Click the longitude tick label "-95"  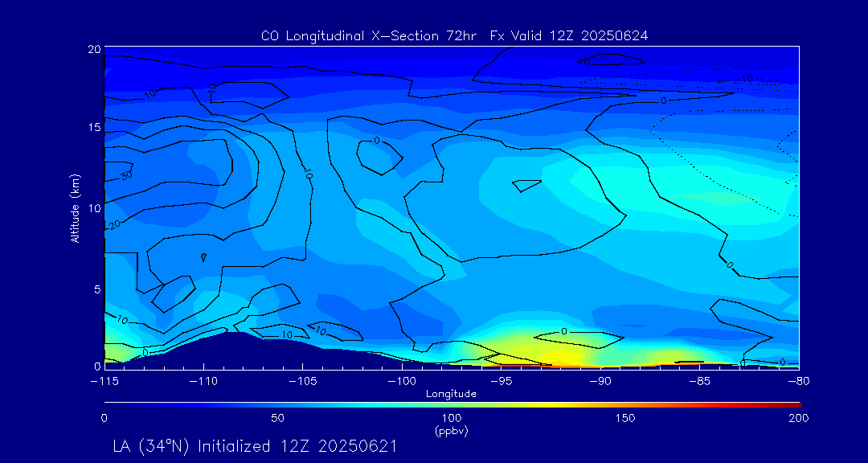coord(502,382)
